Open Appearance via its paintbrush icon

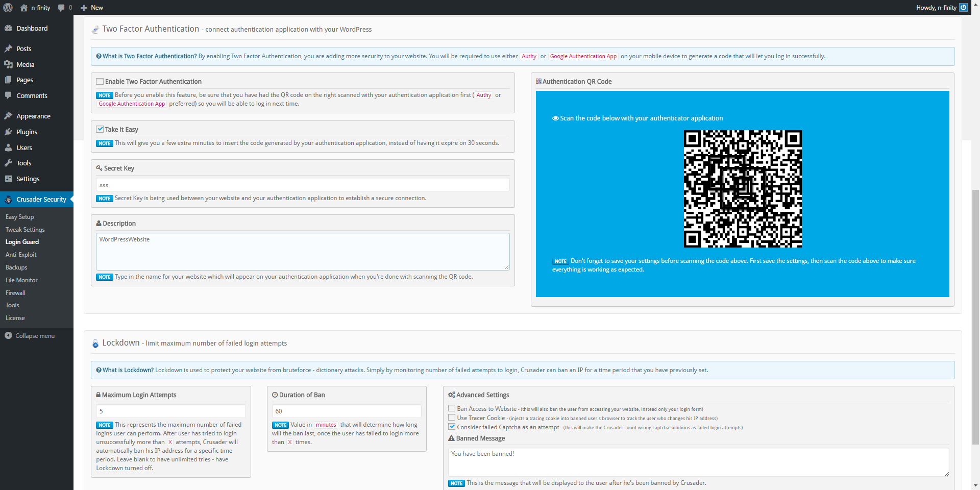tap(8, 116)
